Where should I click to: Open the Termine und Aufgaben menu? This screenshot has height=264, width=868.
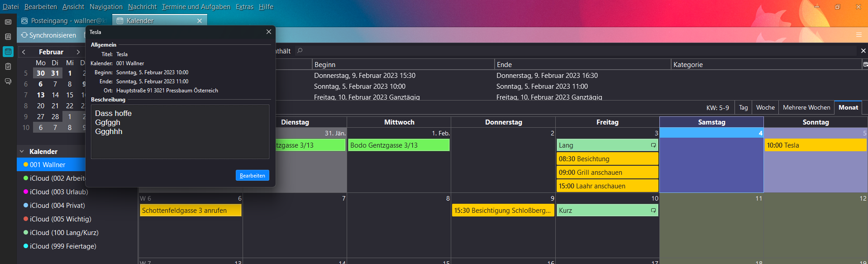[196, 7]
